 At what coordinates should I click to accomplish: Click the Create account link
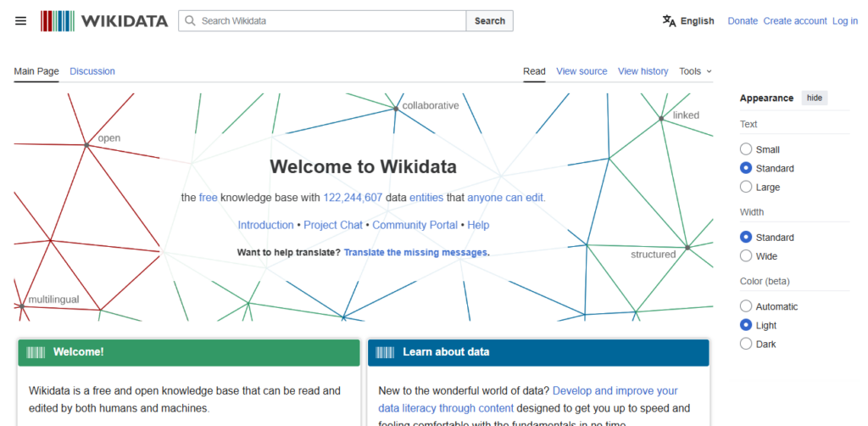pyautogui.click(x=795, y=21)
